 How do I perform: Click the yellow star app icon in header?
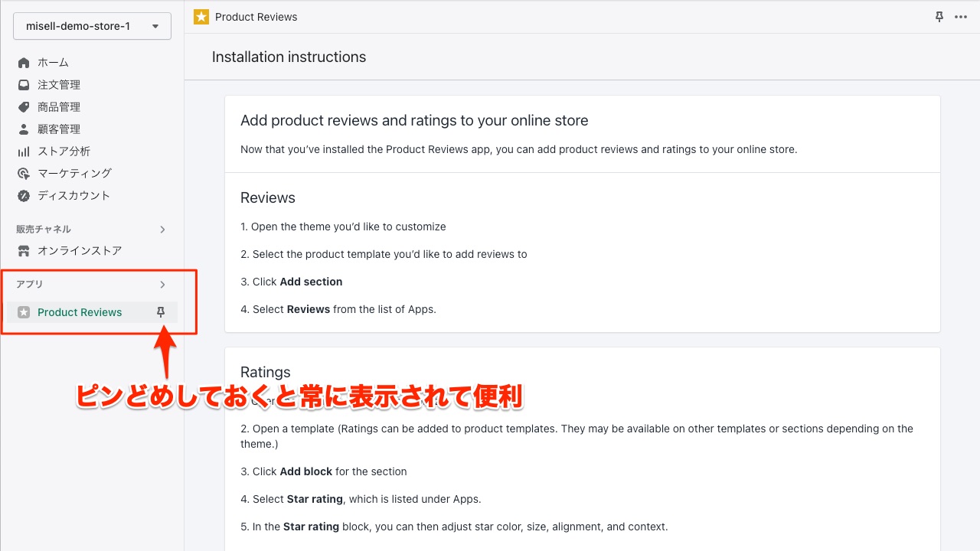(201, 17)
